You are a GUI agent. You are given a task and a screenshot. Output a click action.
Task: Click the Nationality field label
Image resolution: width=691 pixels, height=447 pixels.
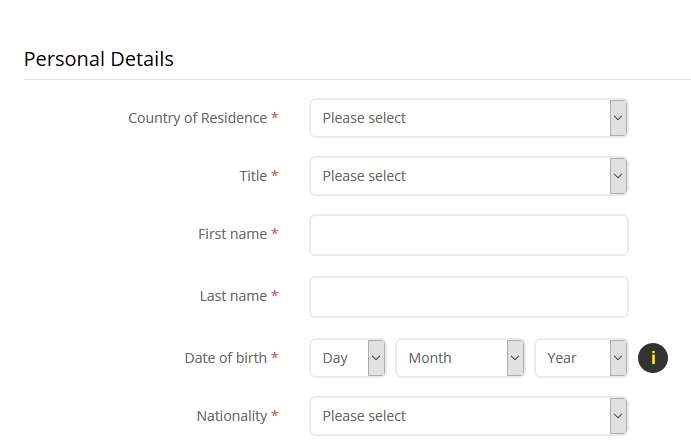pyautogui.click(x=232, y=416)
